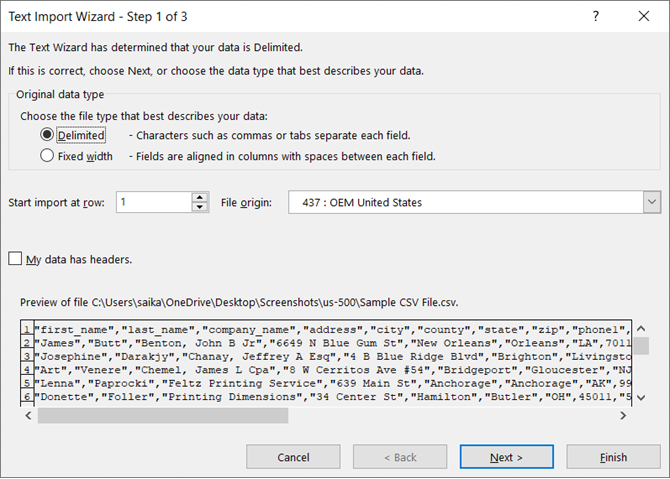
Task: Close the Text Import Wizard dialog
Action: [x=642, y=17]
